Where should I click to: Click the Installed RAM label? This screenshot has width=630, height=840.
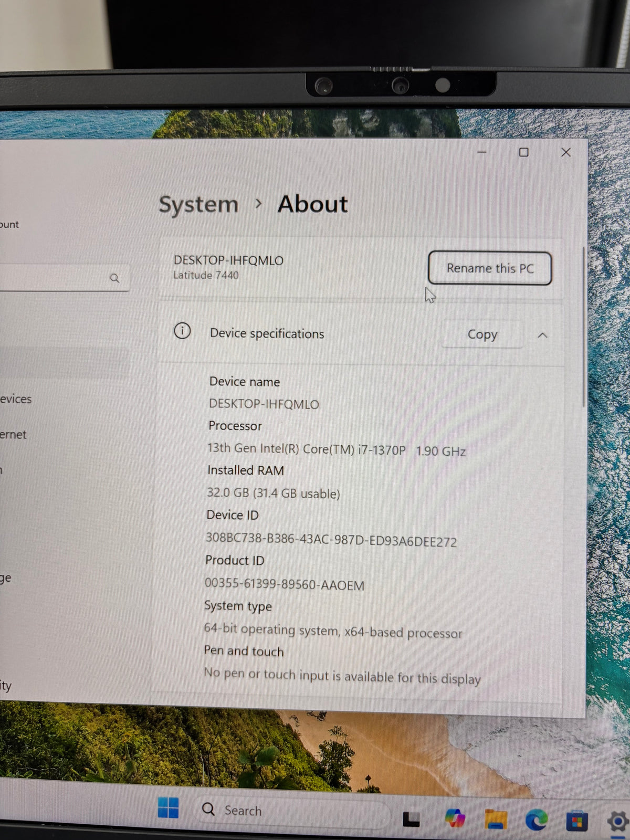[x=246, y=470]
